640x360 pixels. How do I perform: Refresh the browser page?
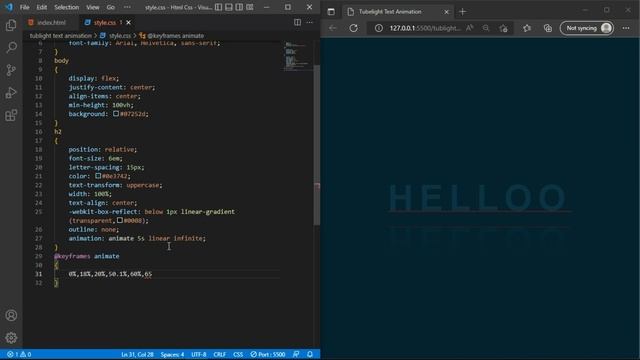353,28
